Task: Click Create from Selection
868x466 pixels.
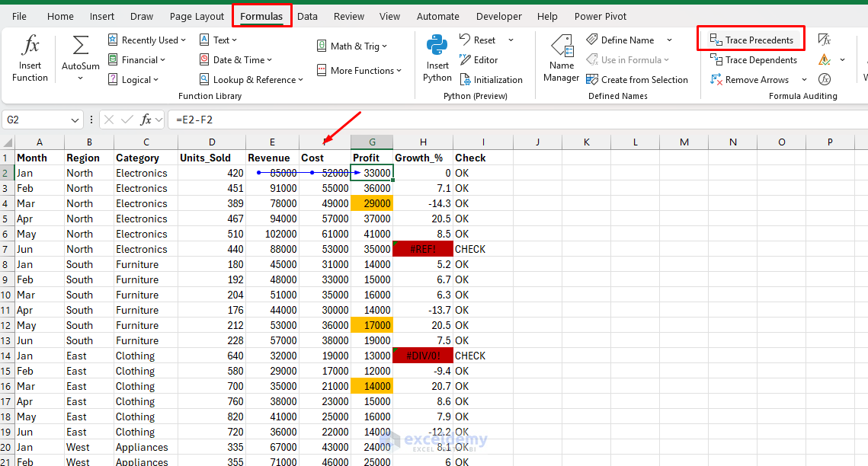Action: coord(636,80)
